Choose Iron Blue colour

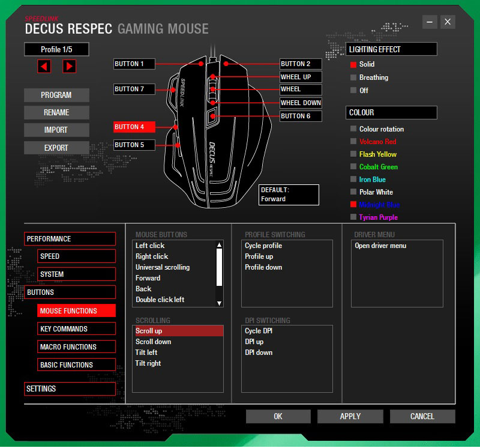click(x=353, y=180)
